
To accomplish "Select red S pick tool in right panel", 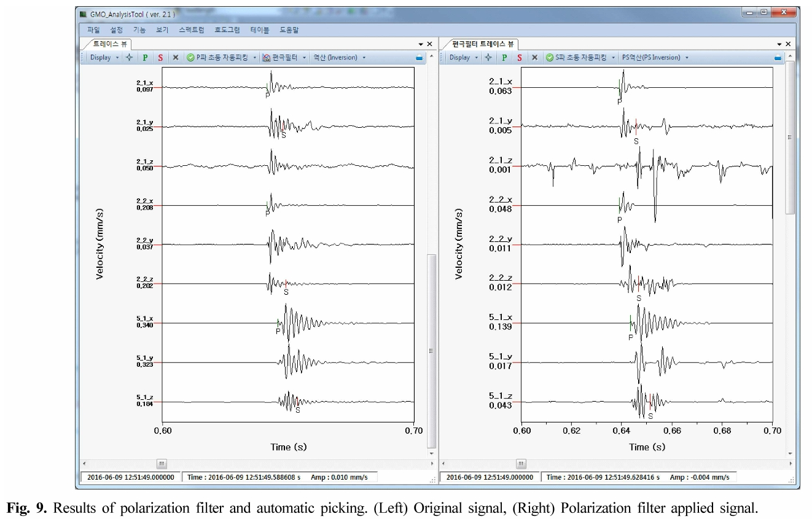I will click(x=519, y=57).
